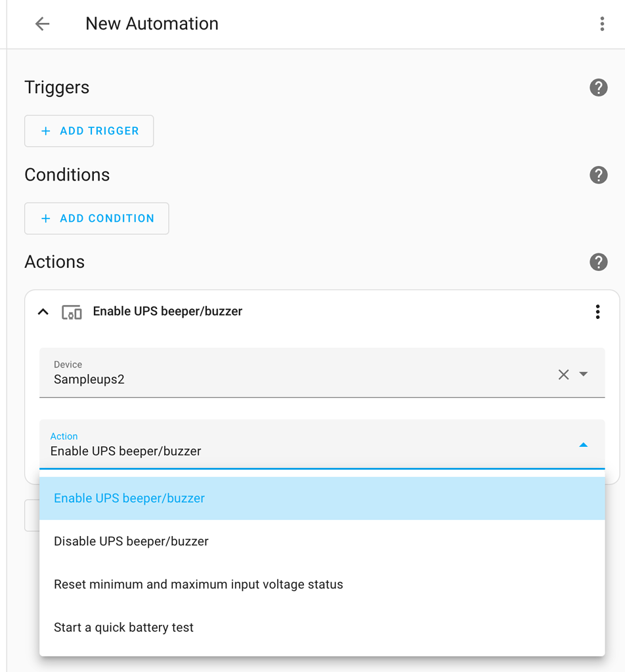
Task: Open the top-right overflow menu
Action: tap(603, 24)
